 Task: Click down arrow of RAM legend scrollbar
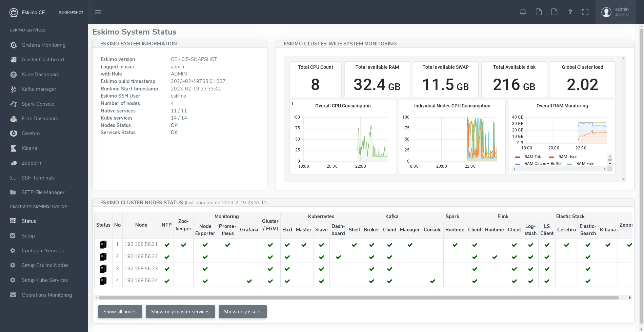point(610,164)
